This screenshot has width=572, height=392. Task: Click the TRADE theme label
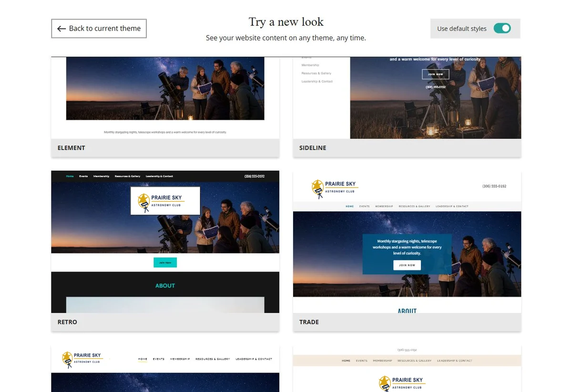coord(309,322)
